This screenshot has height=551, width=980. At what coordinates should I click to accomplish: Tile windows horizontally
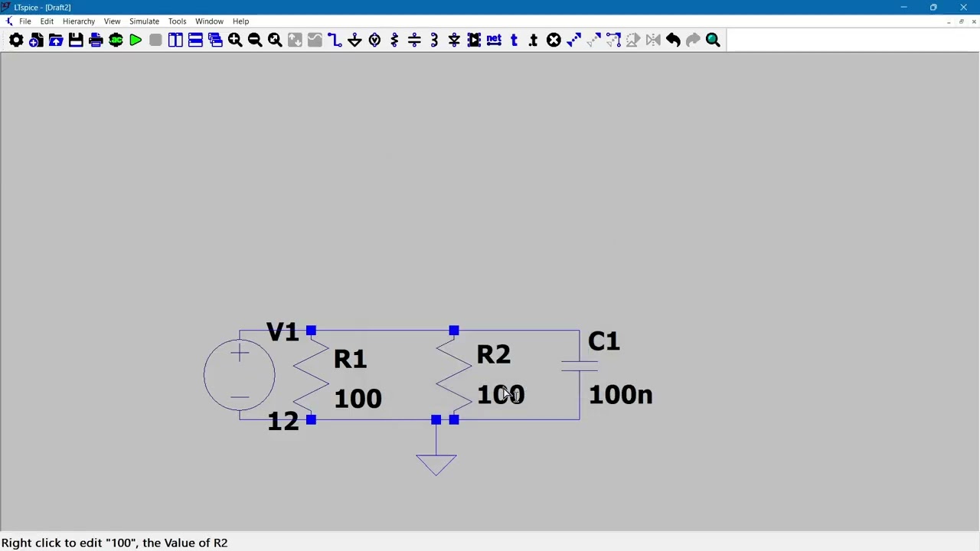pos(195,40)
